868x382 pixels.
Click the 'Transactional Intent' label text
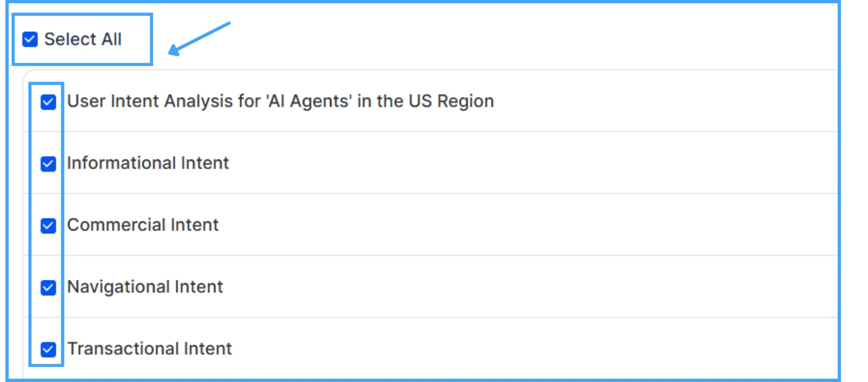pos(149,349)
